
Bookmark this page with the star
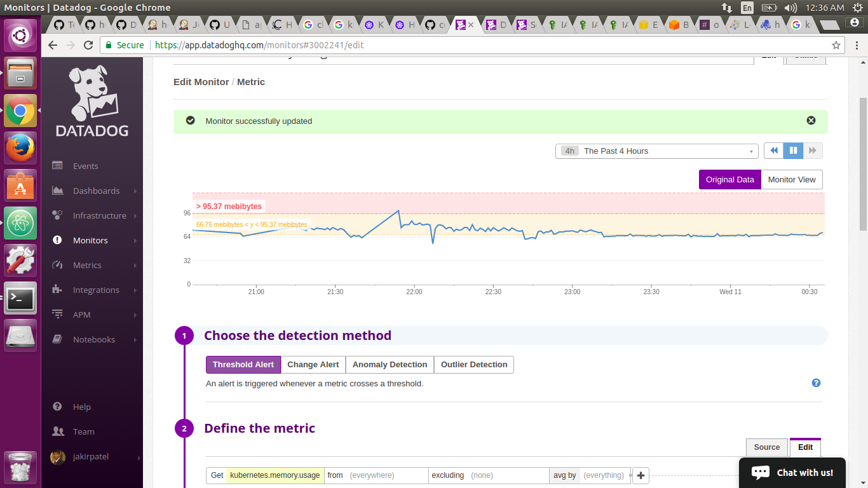click(836, 45)
